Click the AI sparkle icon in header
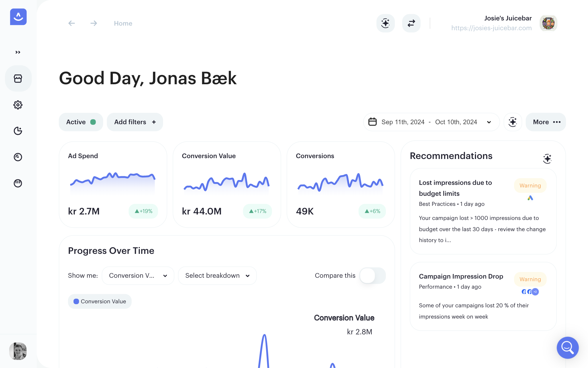This screenshot has height=368, width=588. [x=385, y=23]
